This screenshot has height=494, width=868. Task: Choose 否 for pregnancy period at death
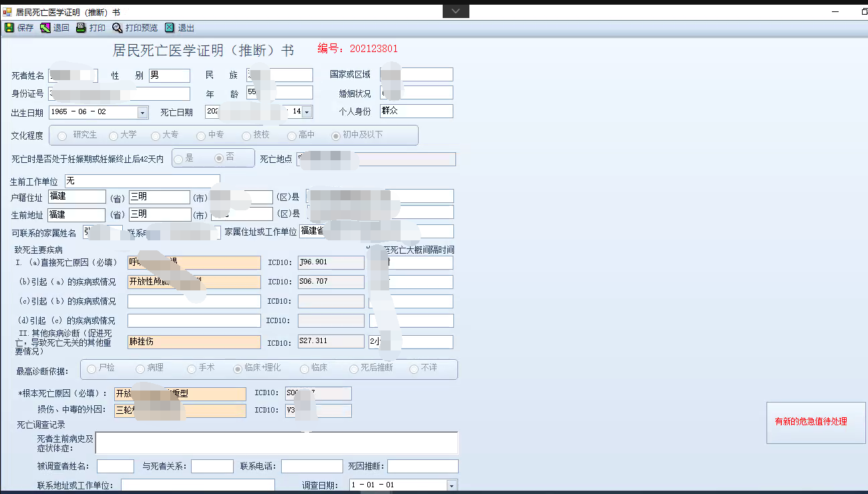(219, 158)
